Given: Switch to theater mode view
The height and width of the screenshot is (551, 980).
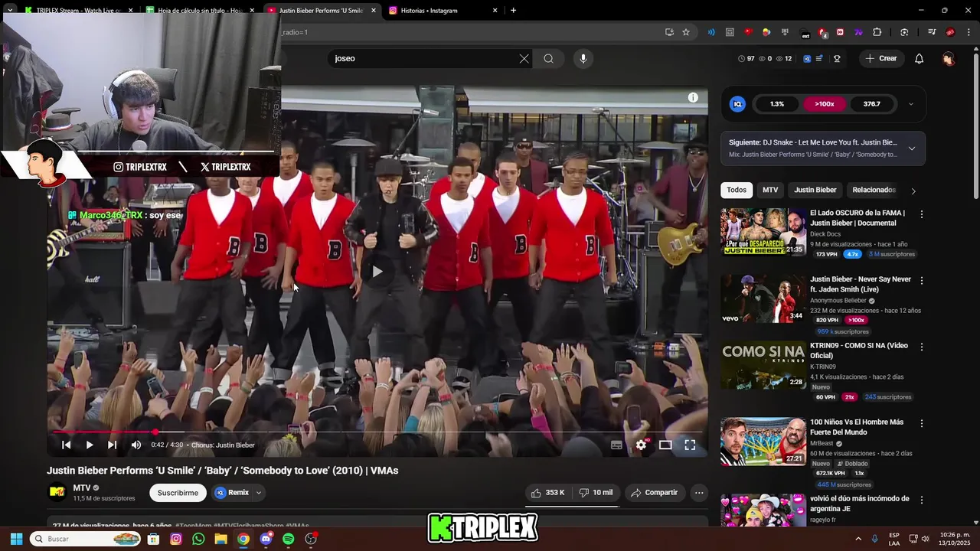Looking at the screenshot, I should click(x=665, y=445).
